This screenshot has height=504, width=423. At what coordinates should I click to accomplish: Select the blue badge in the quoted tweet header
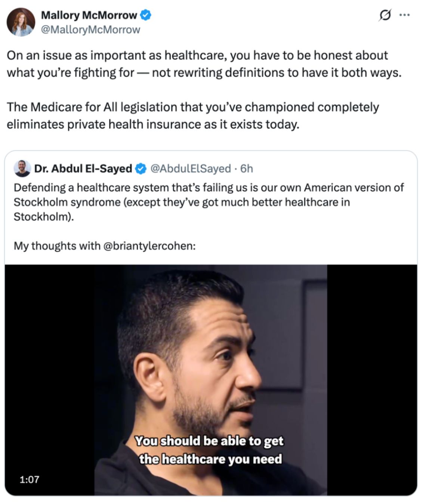140,168
